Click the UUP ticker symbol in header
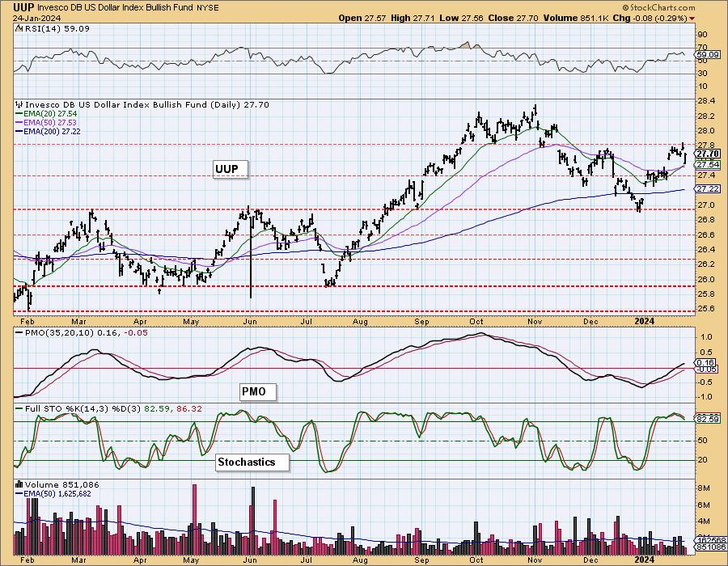The width and height of the screenshot is (728, 566). pos(23,7)
